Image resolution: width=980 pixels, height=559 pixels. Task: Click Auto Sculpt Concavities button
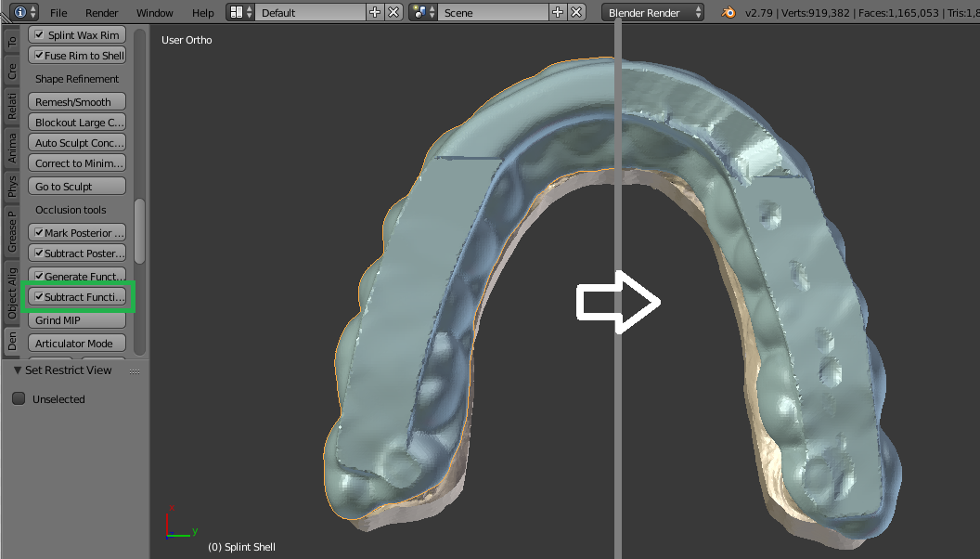click(77, 143)
